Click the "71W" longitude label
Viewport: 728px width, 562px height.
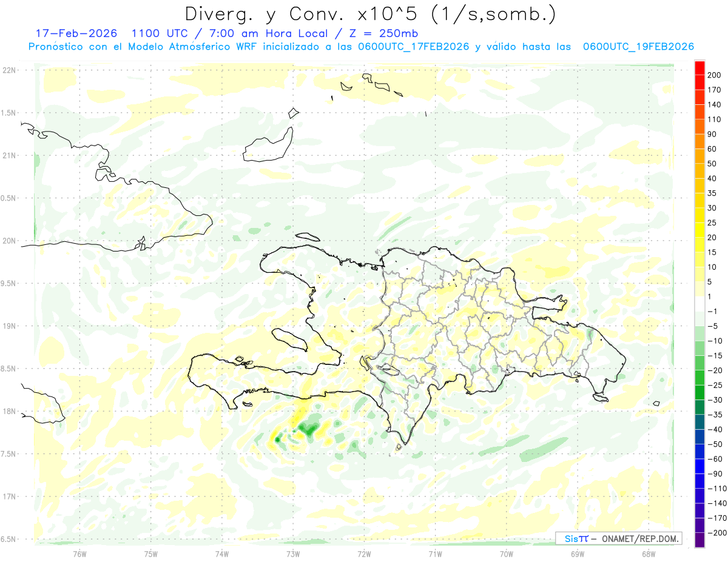(x=435, y=554)
